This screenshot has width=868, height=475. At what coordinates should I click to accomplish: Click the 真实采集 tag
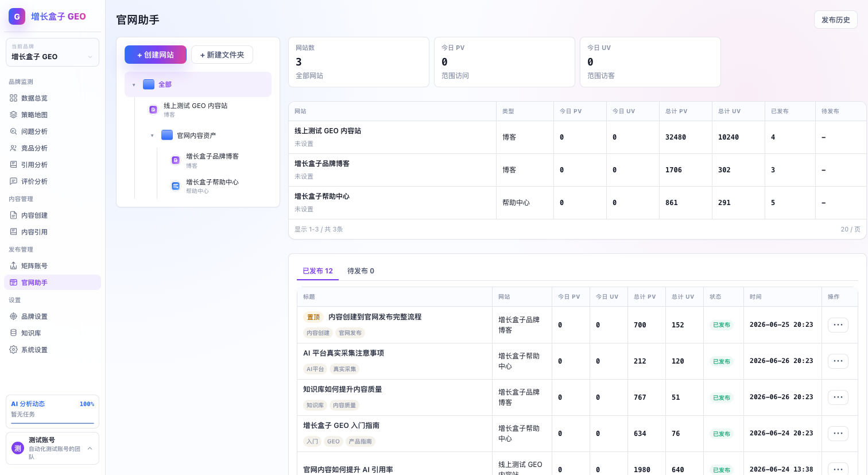pyautogui.click(x=344, y=369)
